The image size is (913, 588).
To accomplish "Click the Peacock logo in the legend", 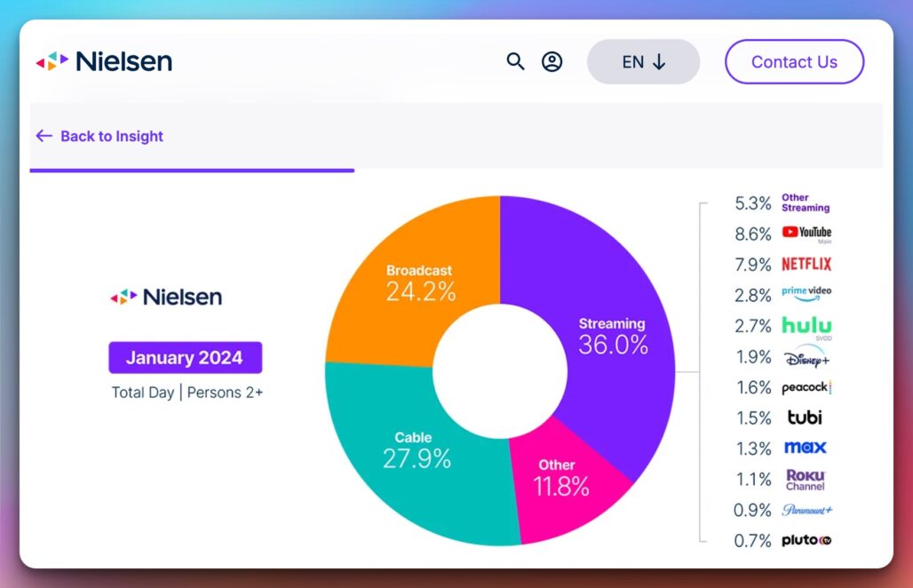I will [806, 387].
